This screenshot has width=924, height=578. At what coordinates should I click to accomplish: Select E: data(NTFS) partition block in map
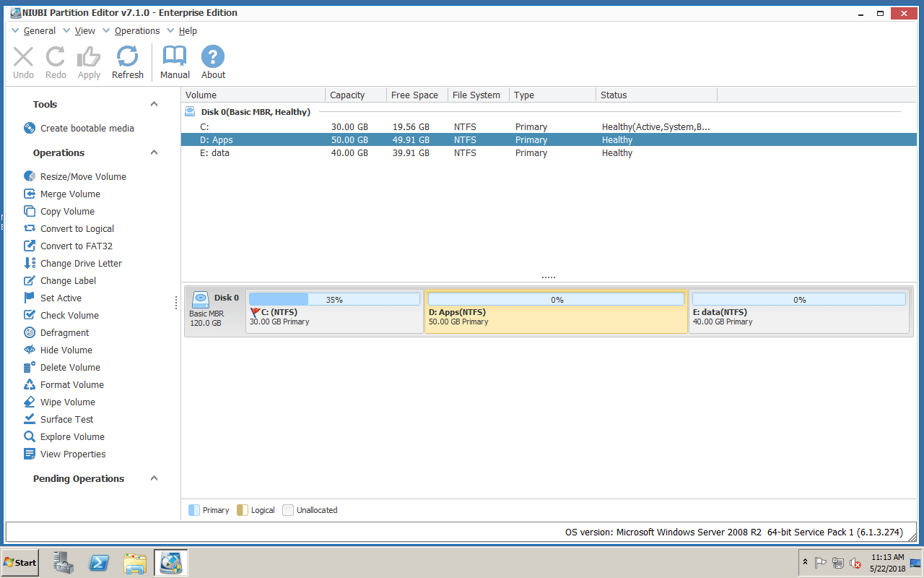click(x=799, y=311)
